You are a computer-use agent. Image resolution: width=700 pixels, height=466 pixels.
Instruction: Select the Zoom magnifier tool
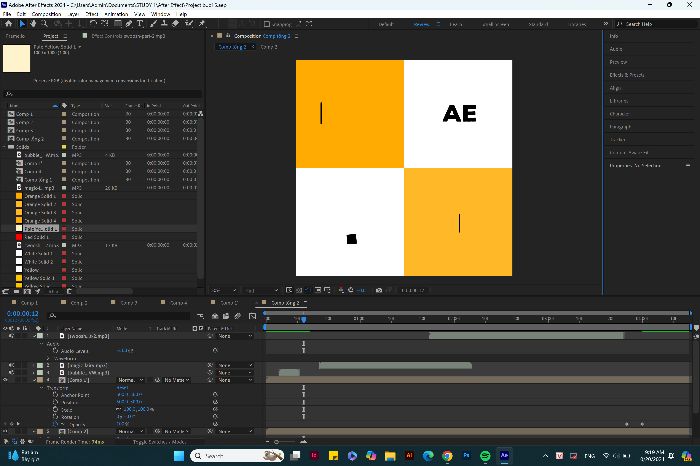[x=44, y=24]
